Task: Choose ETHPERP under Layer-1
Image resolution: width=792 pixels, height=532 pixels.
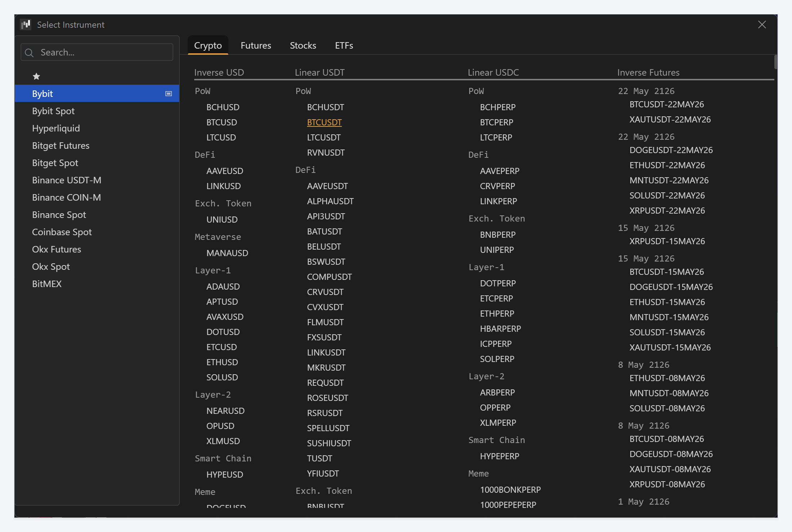Action: click(x=497, y=314)
